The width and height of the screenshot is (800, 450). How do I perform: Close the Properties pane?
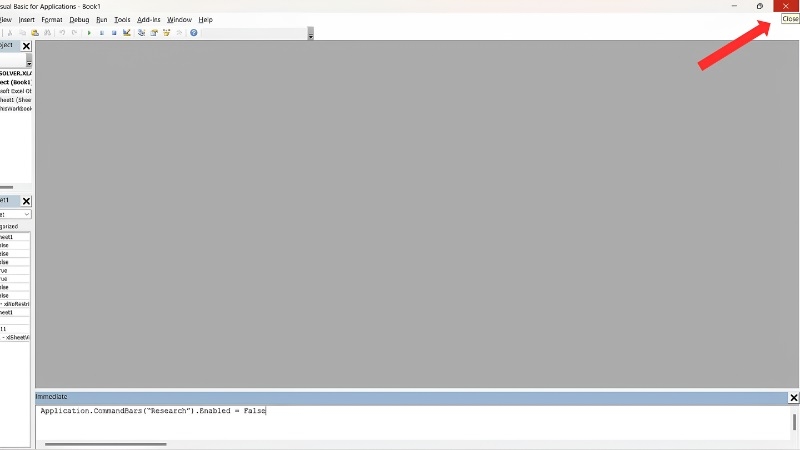coord(27,201)
